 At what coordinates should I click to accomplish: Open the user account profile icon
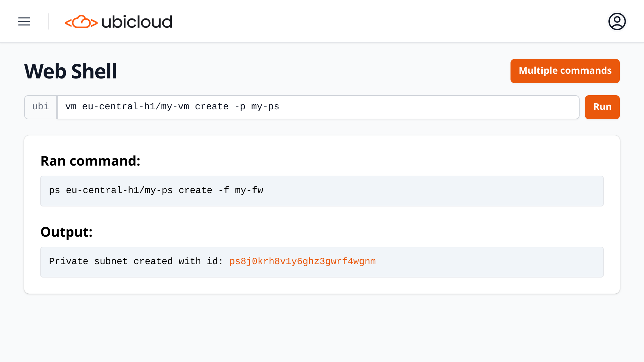pyautogui.click(x=617, y=21)
